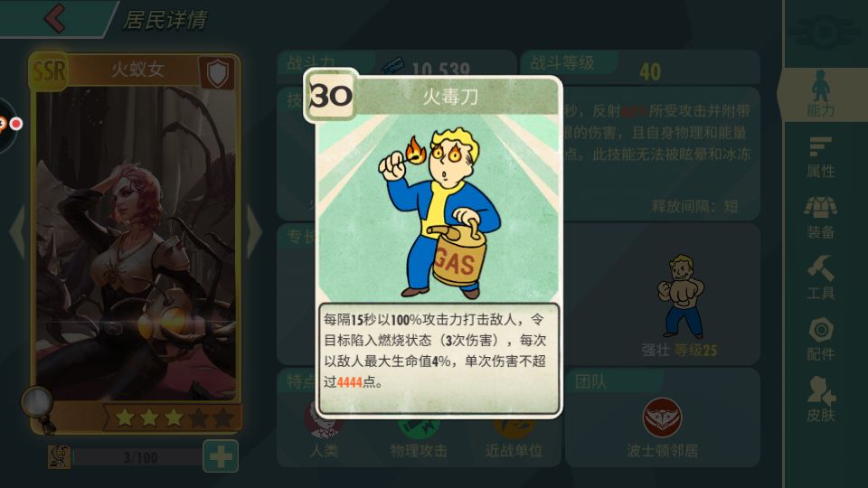Tap the star rating row on card

174,418
